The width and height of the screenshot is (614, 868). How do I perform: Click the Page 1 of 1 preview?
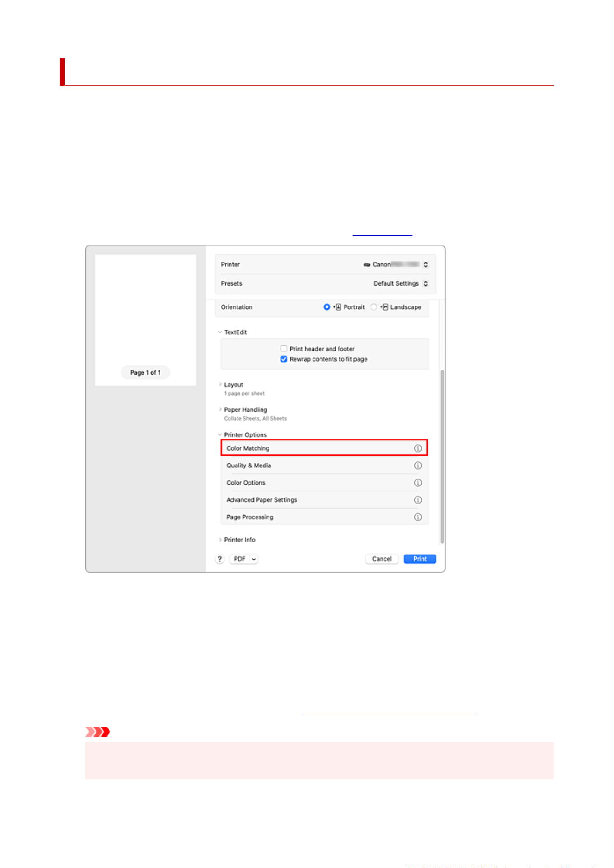pos(145,320)
